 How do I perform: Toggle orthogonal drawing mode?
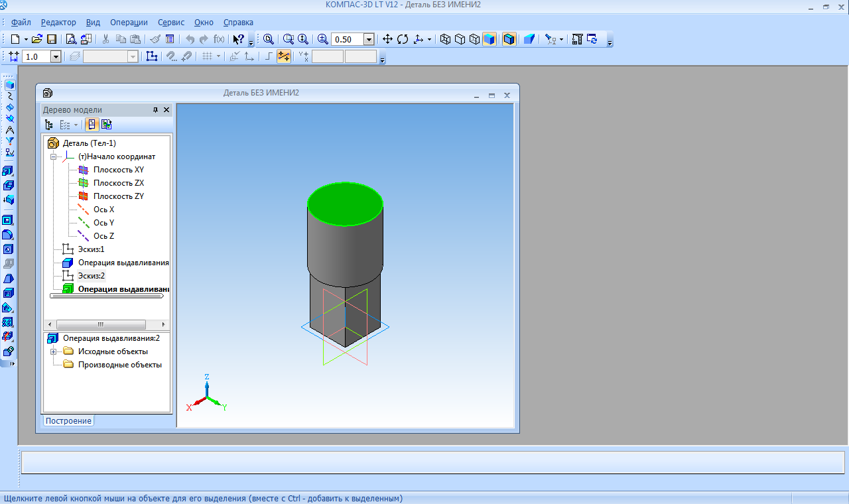click(x=269, y=57)
